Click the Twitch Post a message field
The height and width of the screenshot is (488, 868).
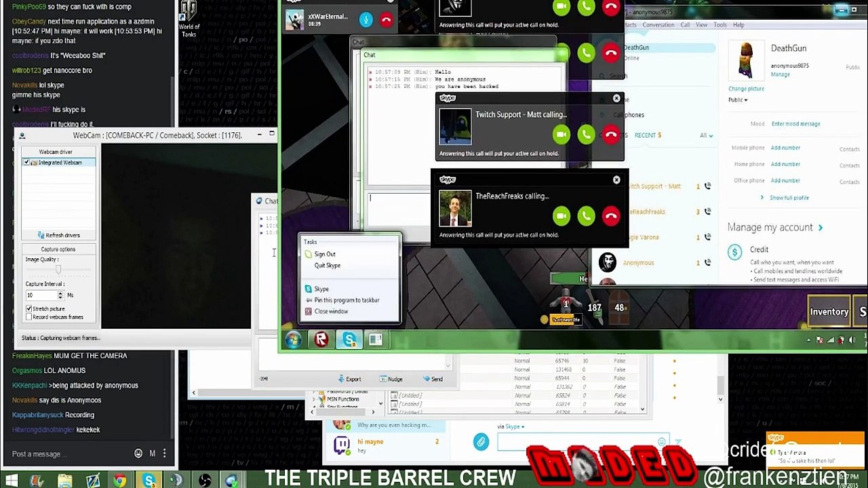pyautogui.click(x=70, y=454)
